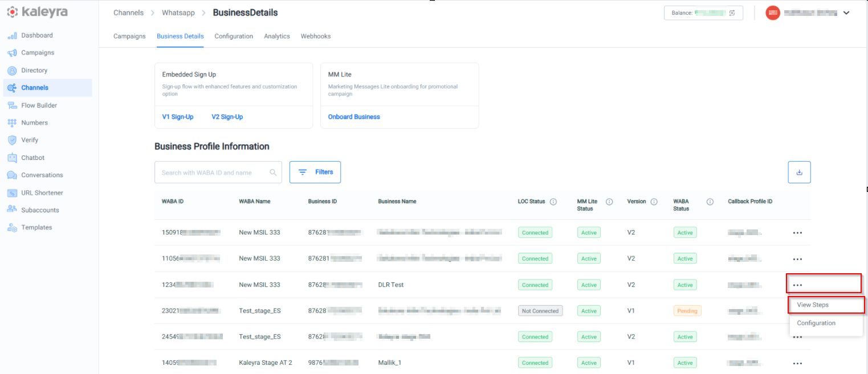This screenshot has height=374, width=868.
Task: Open Flow Builder in the sidebar
Action: pyautogui.click(x=39, y=105)
